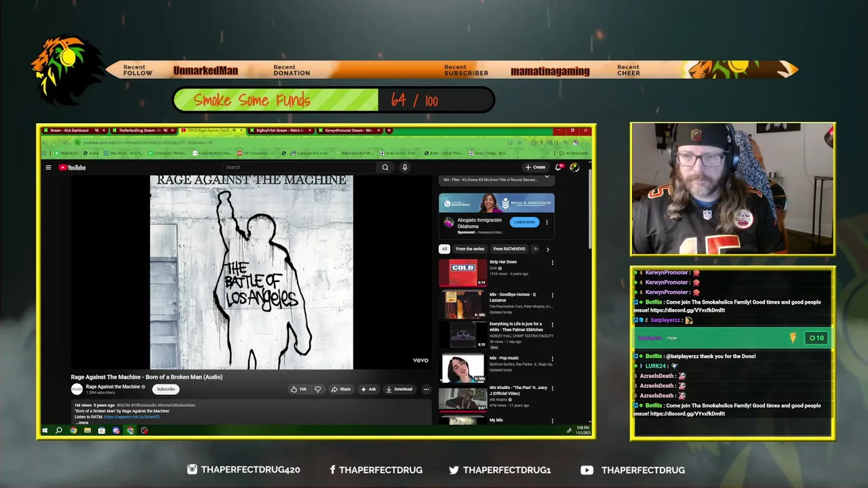
Task: Click the Ask button
Action: [x=368, y=389]
